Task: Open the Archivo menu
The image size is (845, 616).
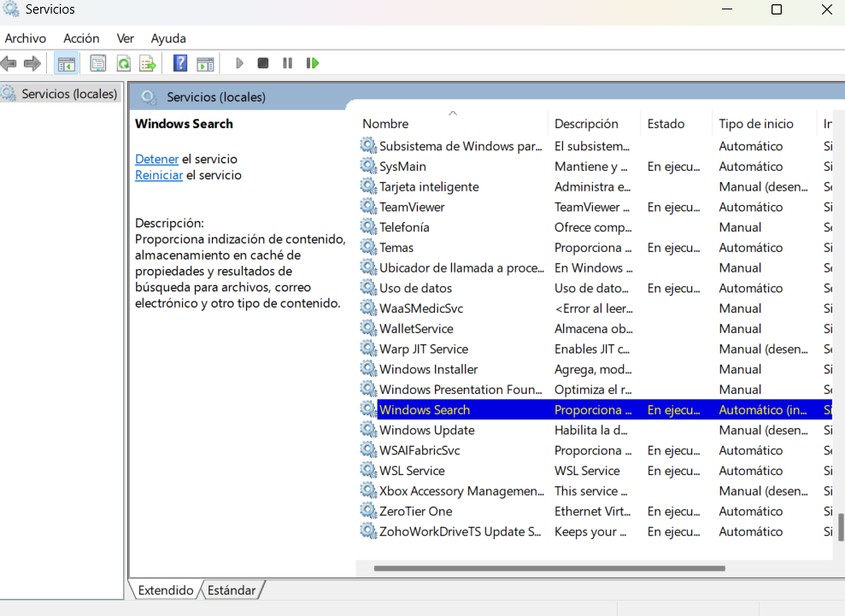Action: [26, 38]
